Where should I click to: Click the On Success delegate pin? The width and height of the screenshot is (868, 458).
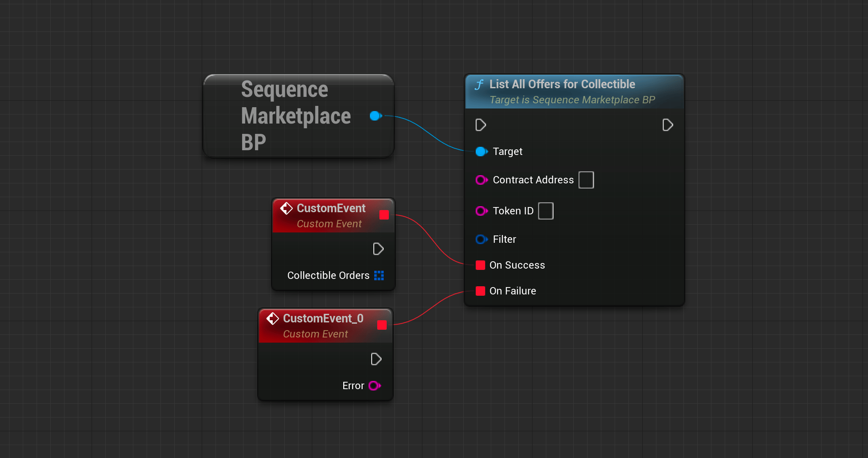tap(480, 265)
